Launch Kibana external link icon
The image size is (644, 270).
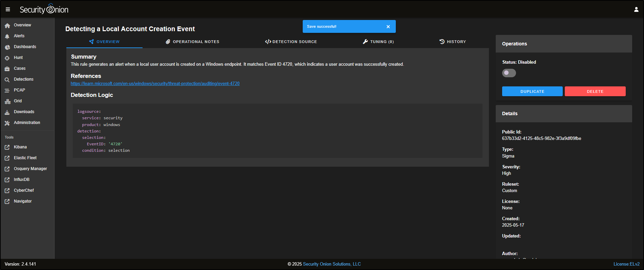click(x=7, y=147)
